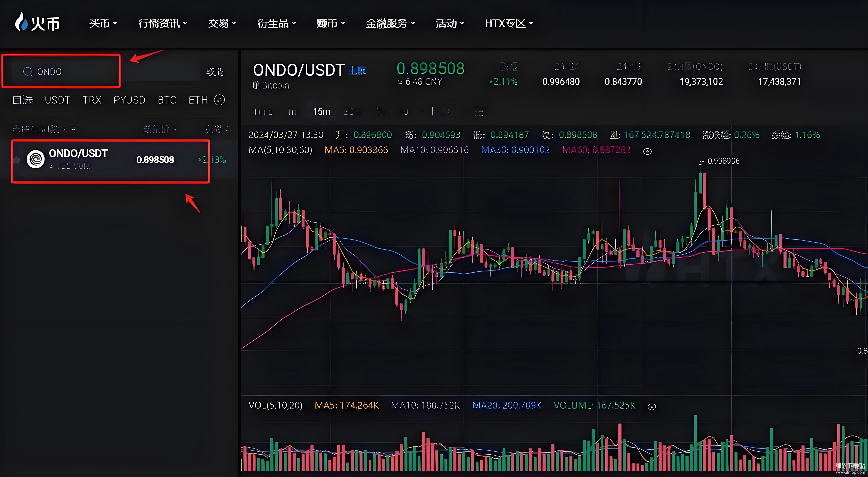
Task: Switch chart to 30m interval
Action: (353, 112)
